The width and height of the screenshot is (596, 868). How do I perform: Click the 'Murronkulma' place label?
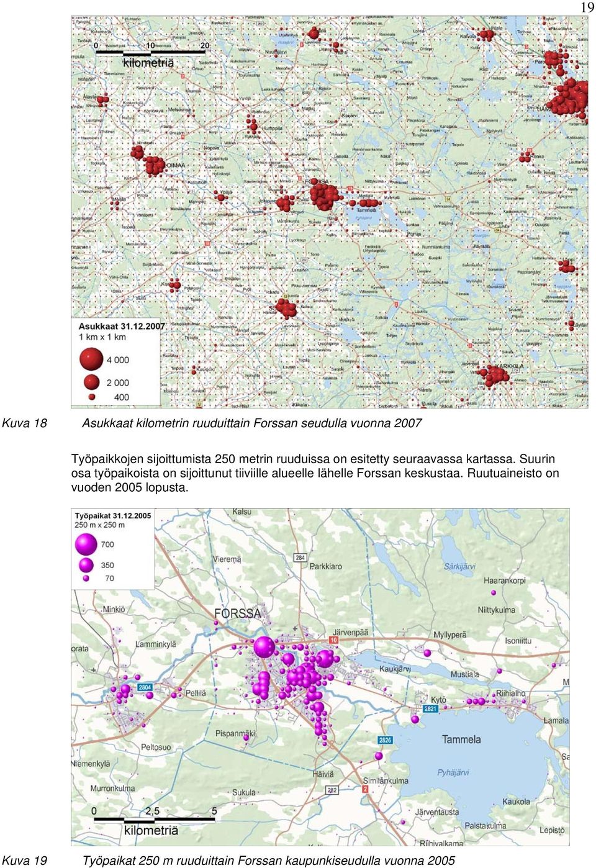112,789
